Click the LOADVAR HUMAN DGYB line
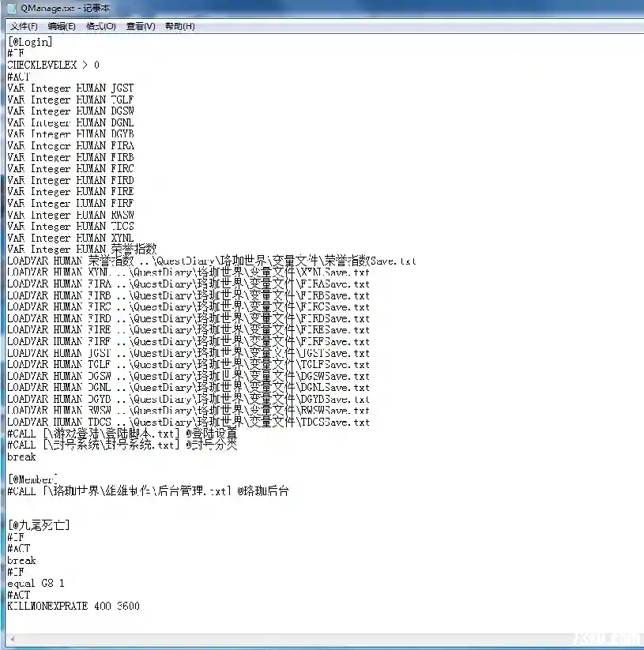 pos(188,400)
